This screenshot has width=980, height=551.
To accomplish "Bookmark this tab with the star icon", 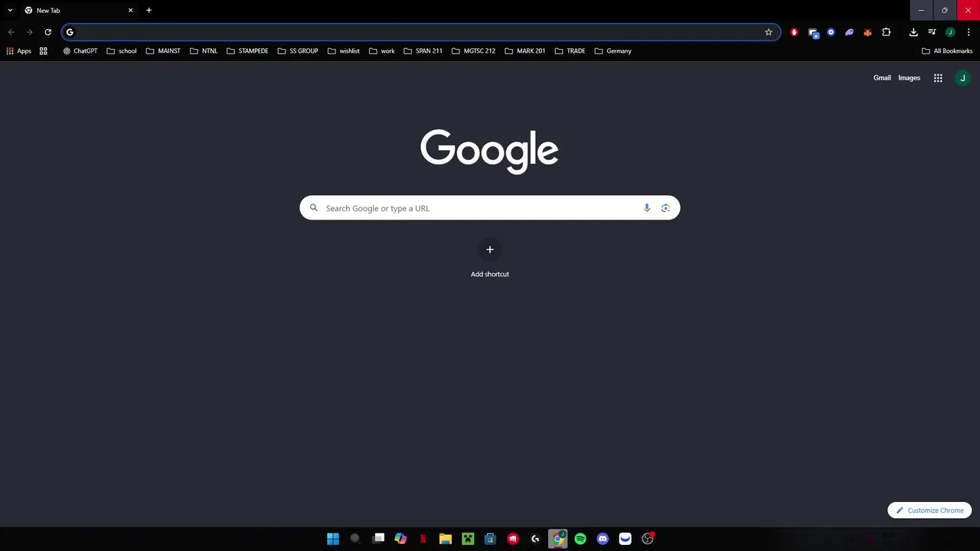I will (x=769, y=32).
